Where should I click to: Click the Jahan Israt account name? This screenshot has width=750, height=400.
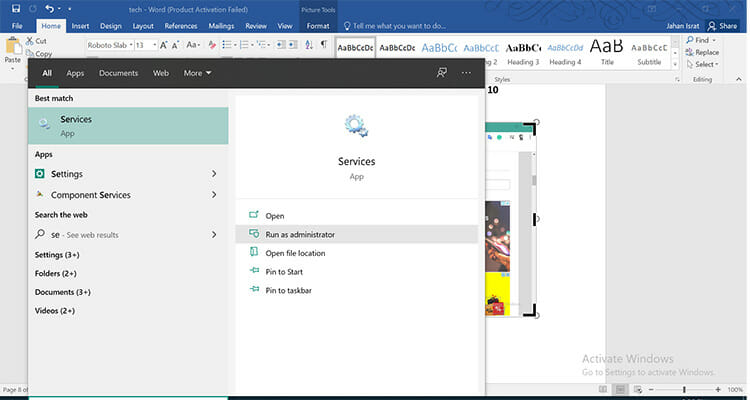coord(683,26)
